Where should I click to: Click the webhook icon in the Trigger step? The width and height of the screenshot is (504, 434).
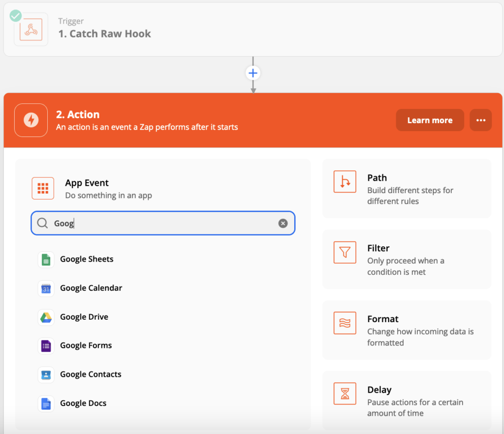click(x=31, y=30)
